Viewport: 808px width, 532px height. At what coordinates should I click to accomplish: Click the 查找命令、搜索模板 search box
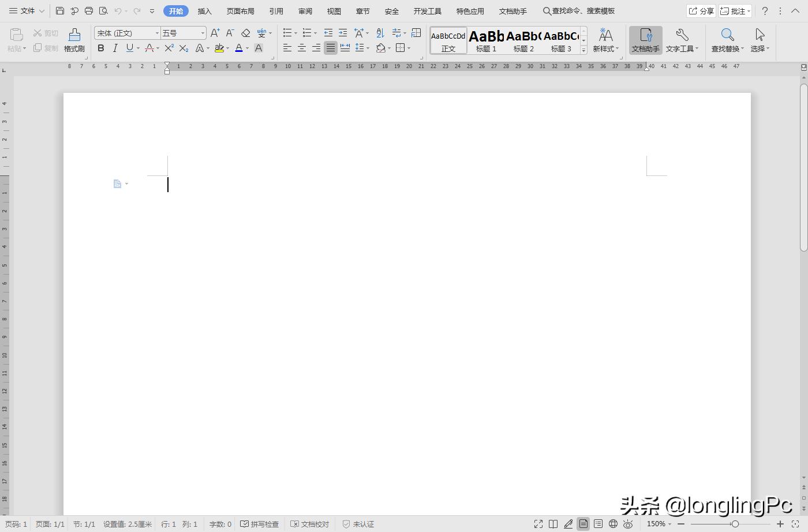[579, 11]
